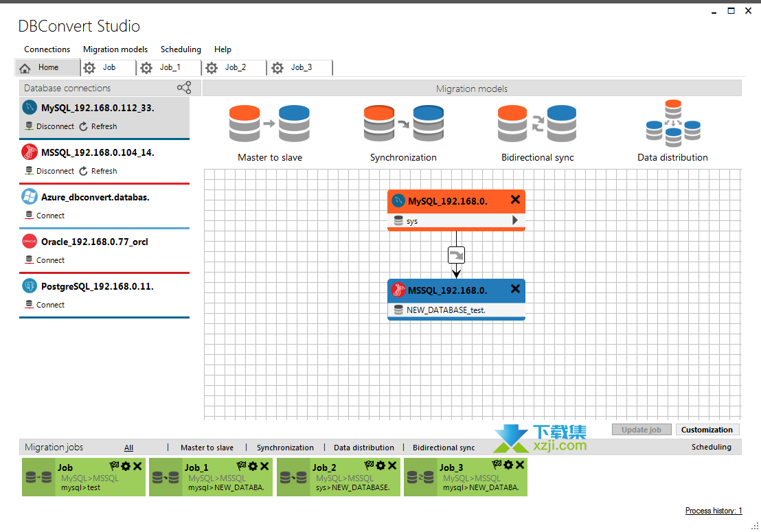This screenshot has height=532, width=761.
Task: Open settings gear on Job_2 card
Action: (381, 465)
